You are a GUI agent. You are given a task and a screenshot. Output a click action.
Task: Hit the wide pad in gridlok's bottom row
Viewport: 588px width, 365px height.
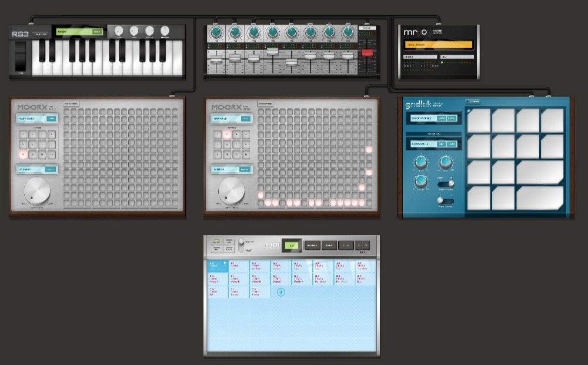540,198
